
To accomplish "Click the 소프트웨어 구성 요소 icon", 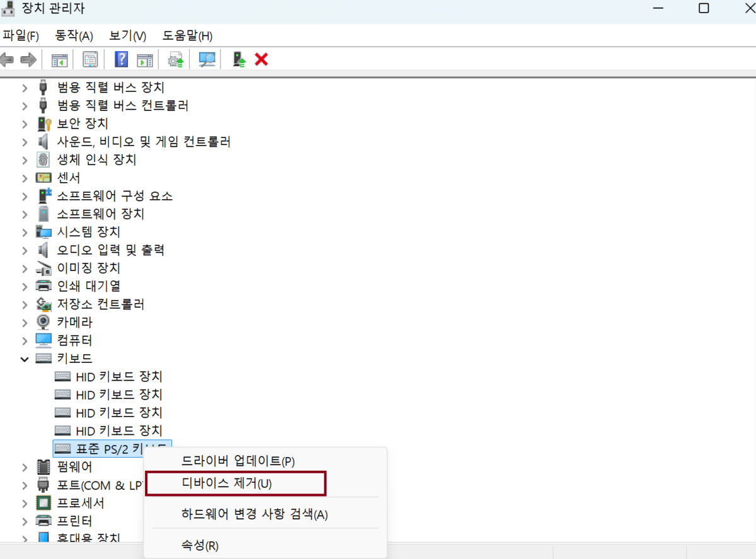I will [x=43, y=195].
